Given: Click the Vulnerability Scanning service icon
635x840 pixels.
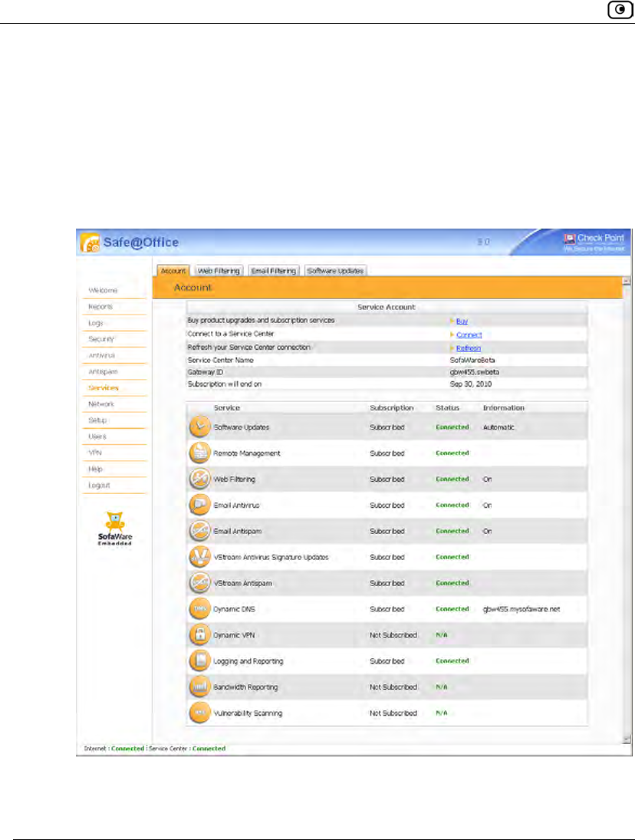Looking at the screenshot, I should click(199, 713).
